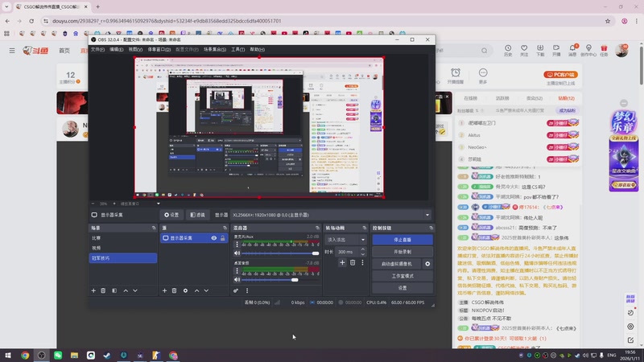This screenshot has height=362, width=644.
Task: Undock the Scenes panel
Action: [x=154, y=228]
